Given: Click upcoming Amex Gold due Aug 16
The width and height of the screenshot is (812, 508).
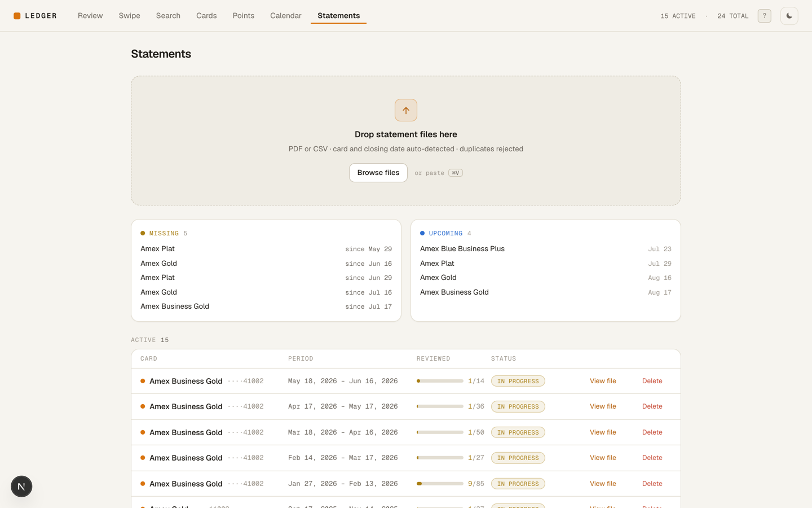Looking at the screenshot, I should [546, 278].
